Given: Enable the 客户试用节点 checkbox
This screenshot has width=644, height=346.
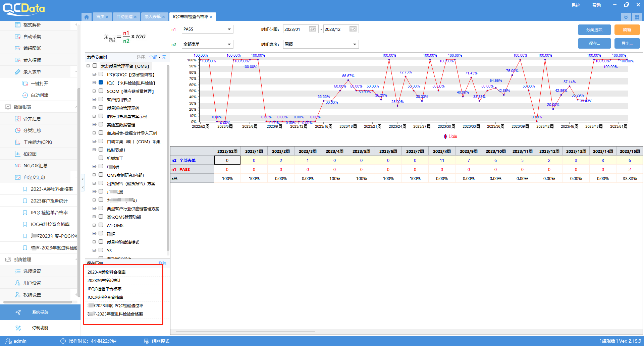Looking at the screenshot, I should [101, 99].
